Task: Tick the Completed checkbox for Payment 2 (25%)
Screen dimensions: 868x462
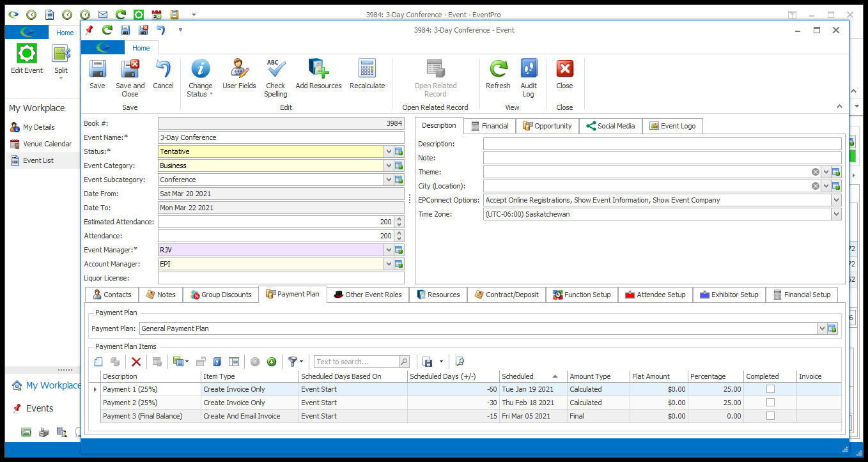Action: click(x=770, y=403)
